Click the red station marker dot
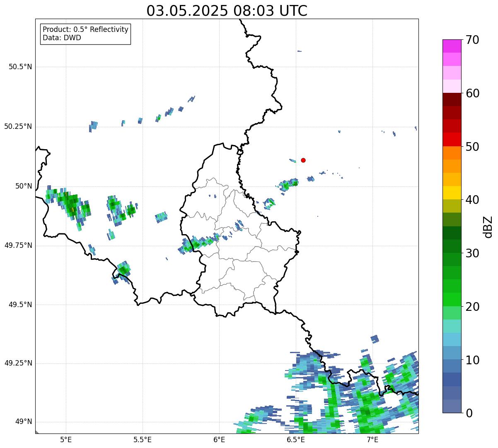Screen dimensions: 498x448 pos(303,160)
